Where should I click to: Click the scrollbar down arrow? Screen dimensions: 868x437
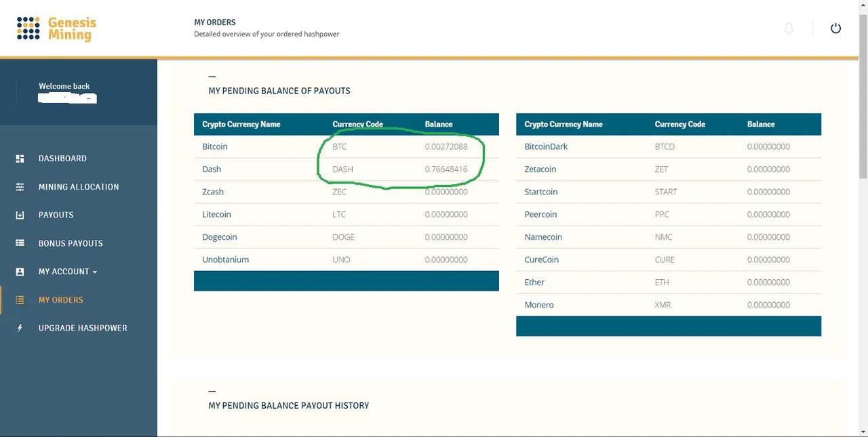click(863, 432)
